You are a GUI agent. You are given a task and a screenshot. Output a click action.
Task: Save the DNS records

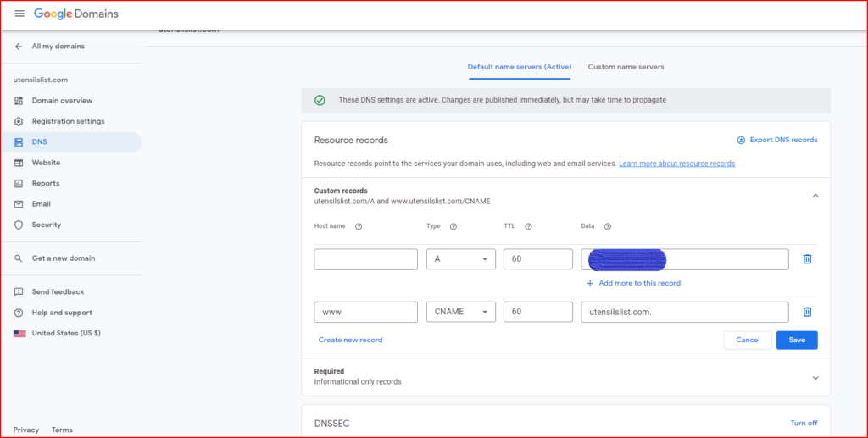[x=797, y=340]
